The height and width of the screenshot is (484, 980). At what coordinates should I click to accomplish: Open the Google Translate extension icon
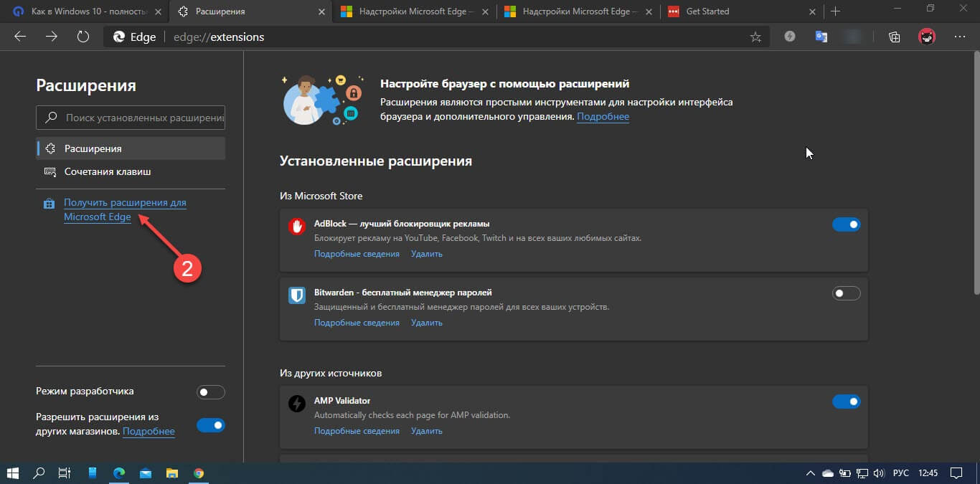click(821, 37)
